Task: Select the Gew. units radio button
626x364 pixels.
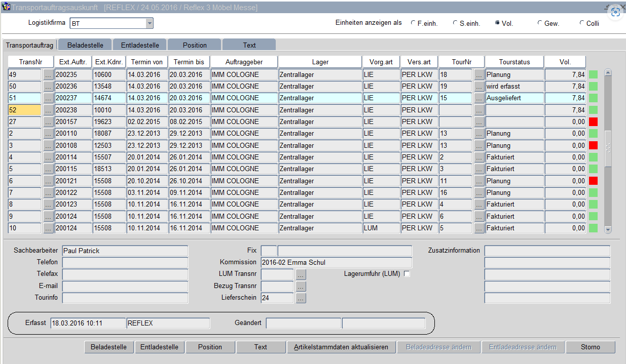Action: pyautogui.click(x=540, y=23)
